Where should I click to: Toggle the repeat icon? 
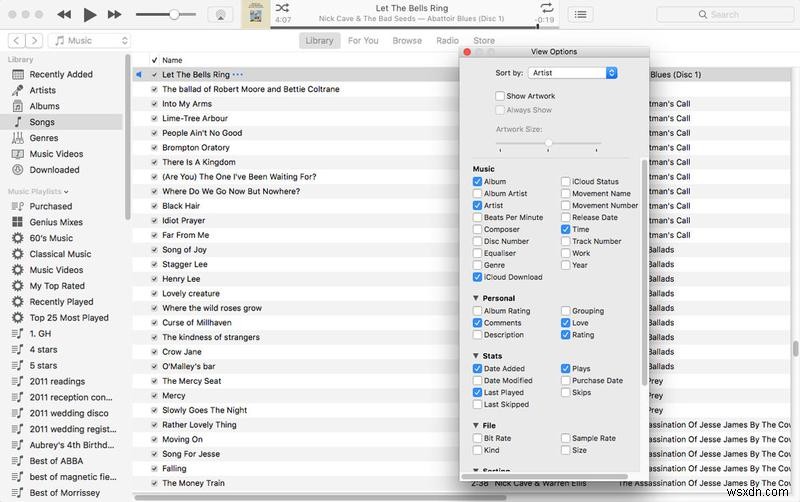tap(546, 8)
